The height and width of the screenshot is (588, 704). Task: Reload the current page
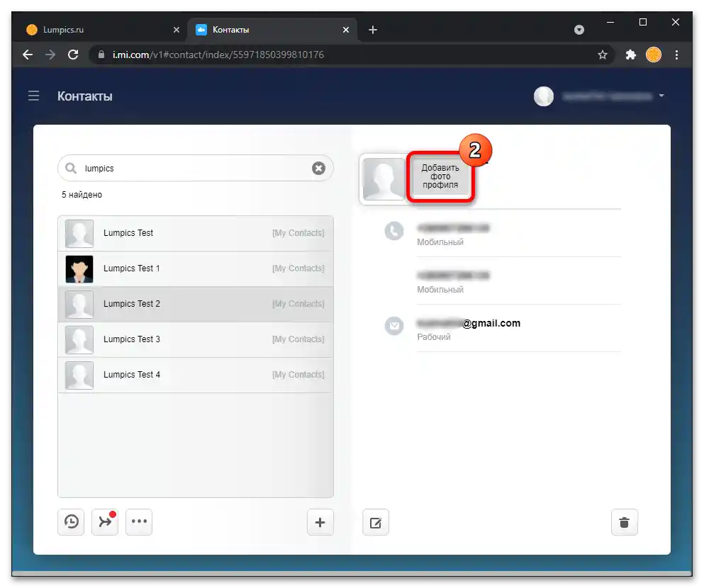click(x=73, y=55)
